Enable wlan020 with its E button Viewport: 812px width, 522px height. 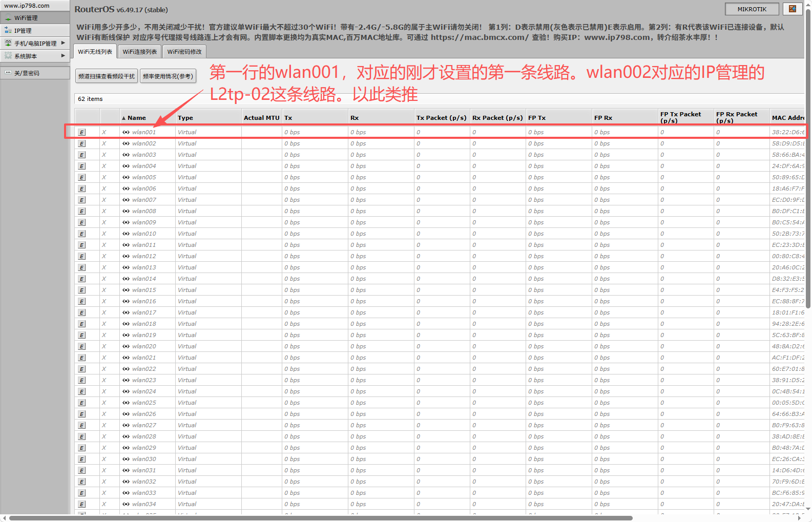81,346
